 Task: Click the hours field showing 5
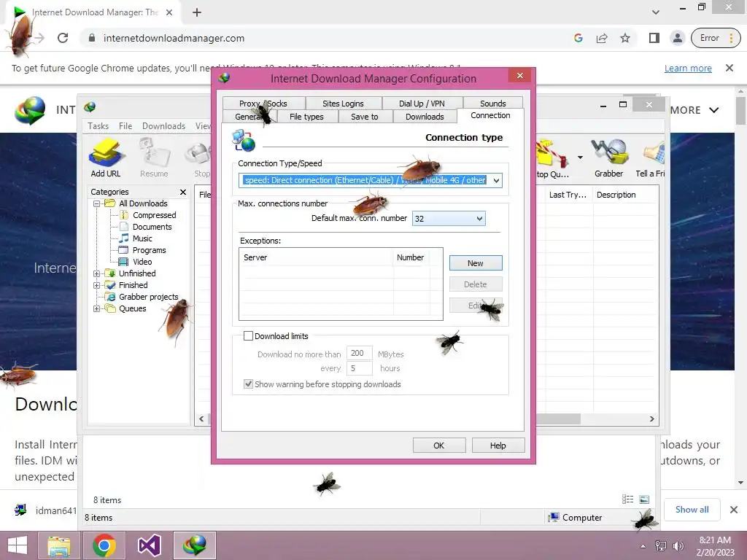[359, 368]
